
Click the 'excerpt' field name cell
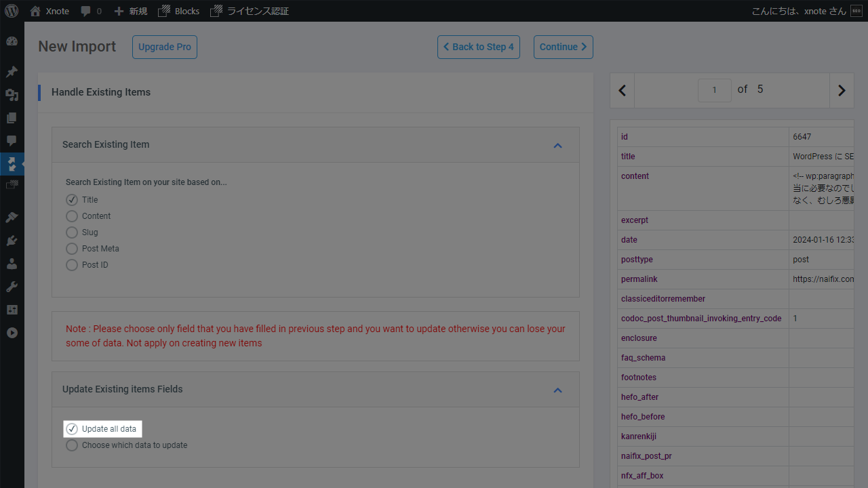click(x=703, y=220)
